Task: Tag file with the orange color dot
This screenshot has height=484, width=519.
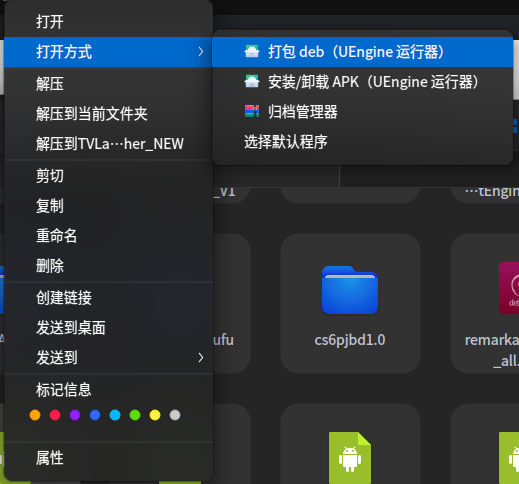Action: tap(35, 415)
